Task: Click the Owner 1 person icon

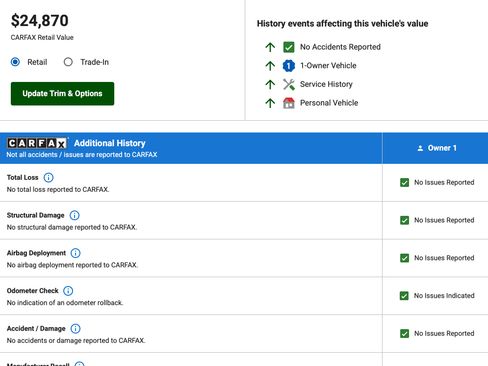Action: [x=420, y=148]
